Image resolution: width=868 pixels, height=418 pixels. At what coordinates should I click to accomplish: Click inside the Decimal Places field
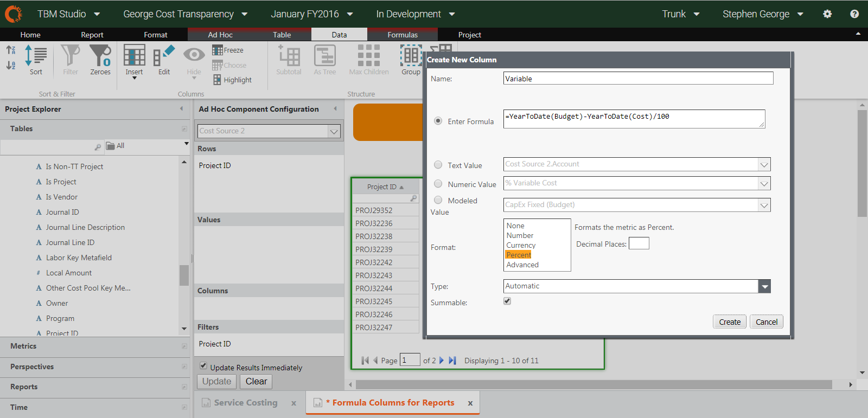[x=639, y=244]
